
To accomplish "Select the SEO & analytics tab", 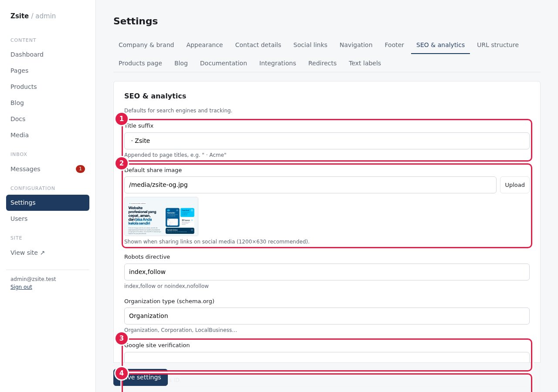I will [440, 45].
